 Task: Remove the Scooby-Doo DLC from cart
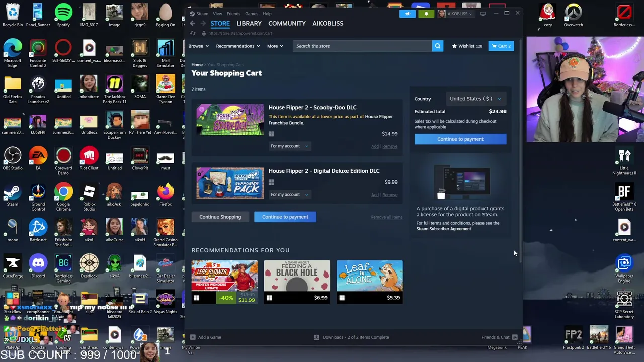(x=390, y=146)
